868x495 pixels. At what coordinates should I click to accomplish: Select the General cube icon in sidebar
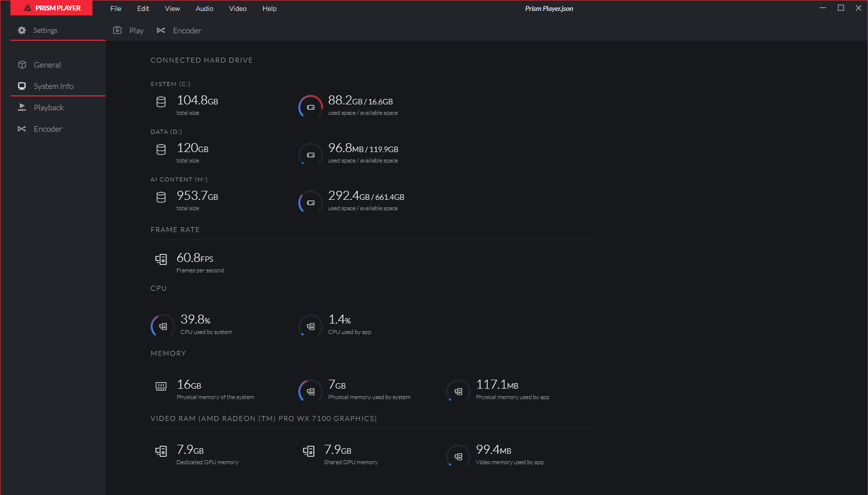[22, 65]
